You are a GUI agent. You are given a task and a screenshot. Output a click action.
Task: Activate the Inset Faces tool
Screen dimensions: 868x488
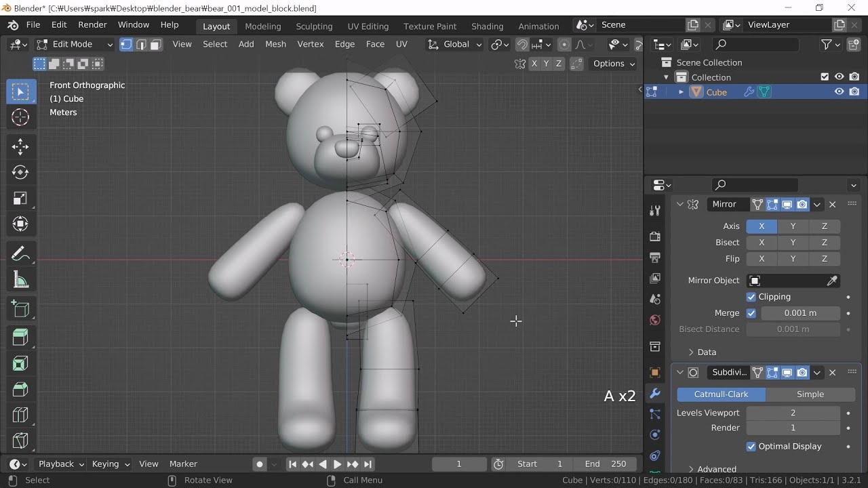(20, 363)
